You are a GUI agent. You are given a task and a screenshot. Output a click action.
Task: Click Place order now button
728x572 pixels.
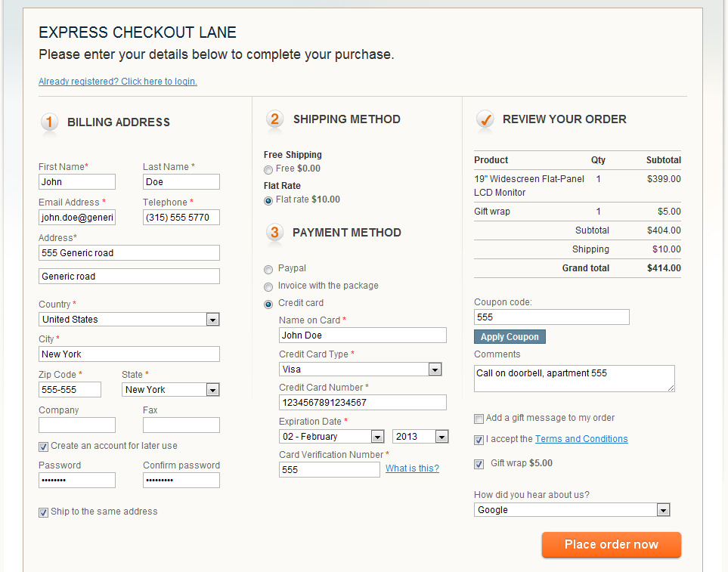[x=612, y=544]
